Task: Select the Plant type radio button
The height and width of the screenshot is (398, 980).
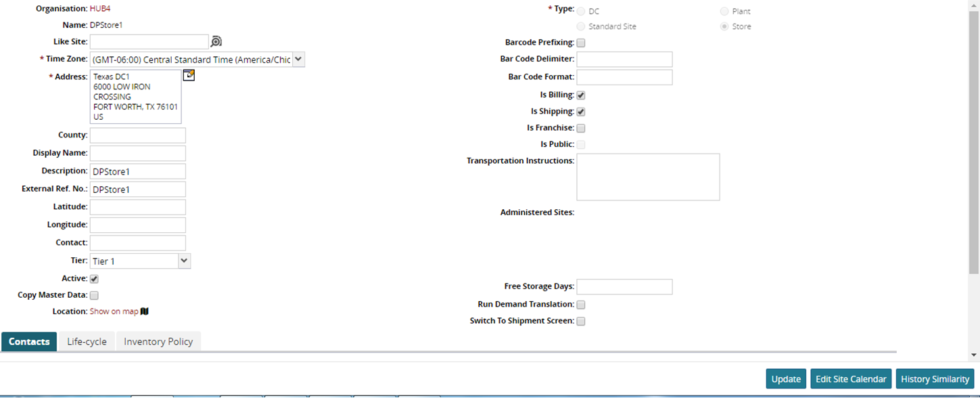Action: 724,12
